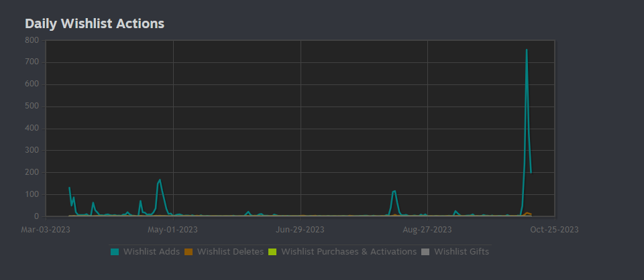
Task: Click the Jun-29-2023 date axis label
Action: 300,230
